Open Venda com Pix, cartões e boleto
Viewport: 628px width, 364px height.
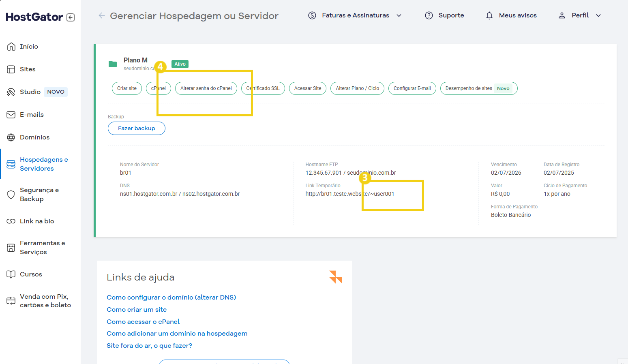(x=45, y=301)
